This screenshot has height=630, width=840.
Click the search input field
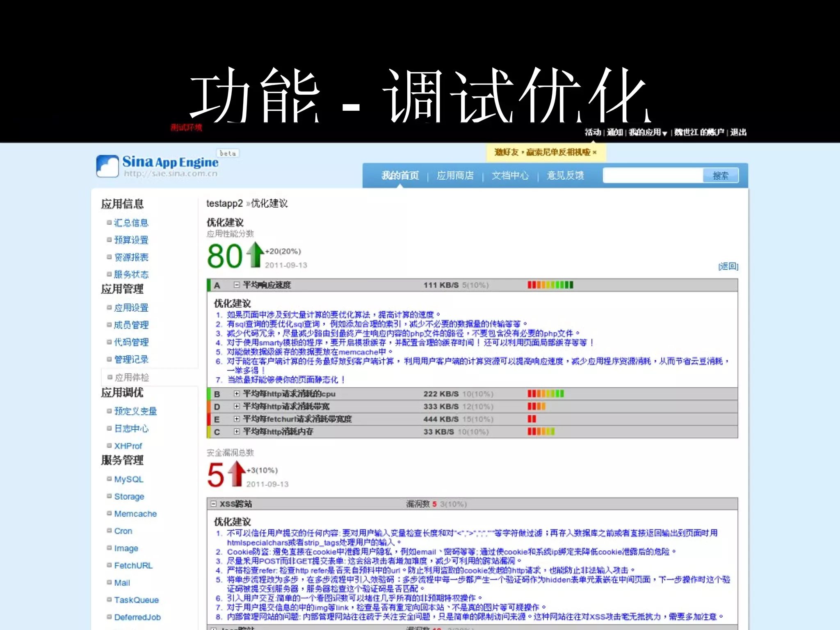[x=653, y=176]
